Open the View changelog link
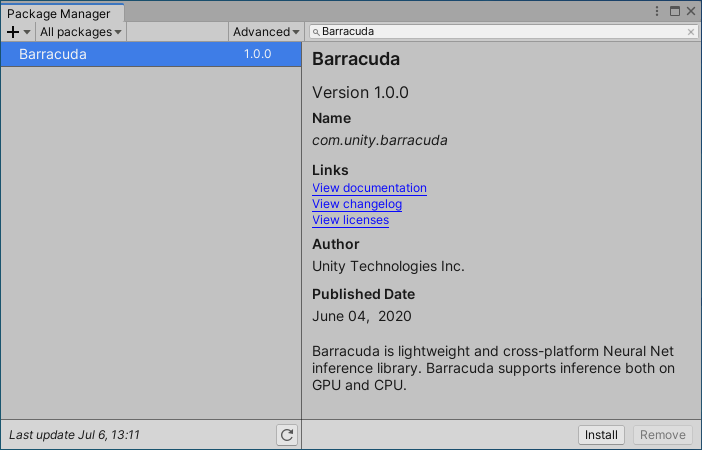This screenshot has width=702, height=450. (x=357, y=204)
